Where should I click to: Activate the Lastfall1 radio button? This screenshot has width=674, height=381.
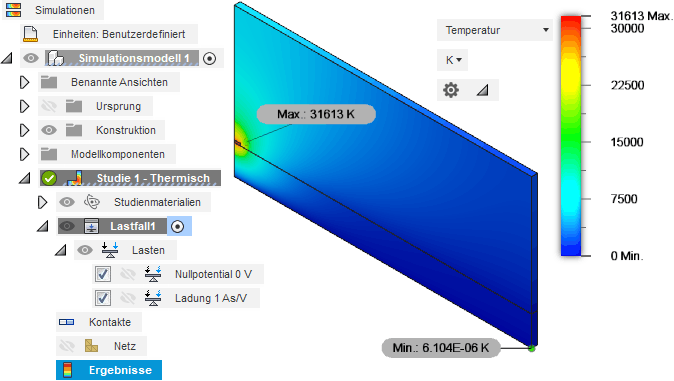point(178,226)
